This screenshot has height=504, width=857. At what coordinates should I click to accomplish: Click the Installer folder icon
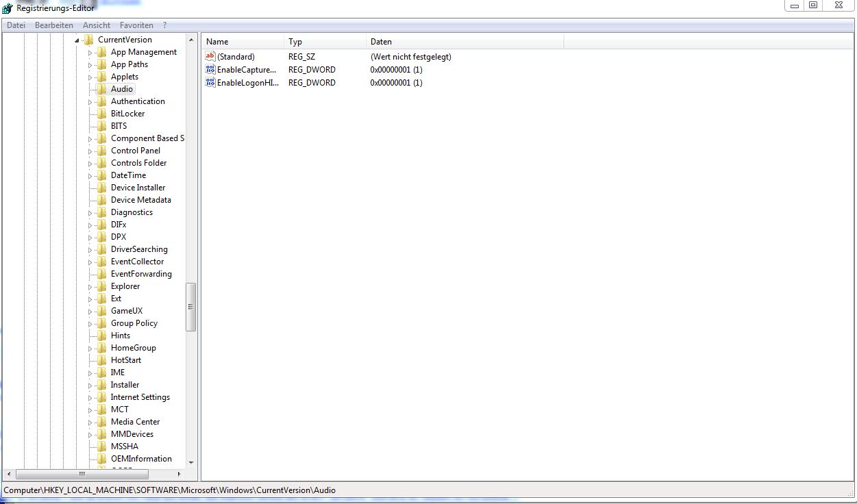pos(101,385)
